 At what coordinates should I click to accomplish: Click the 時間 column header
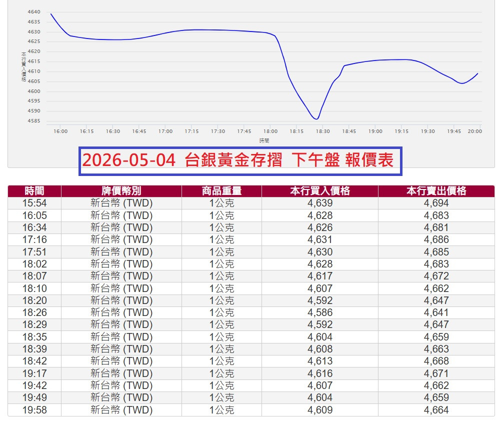tap(34, 190)
